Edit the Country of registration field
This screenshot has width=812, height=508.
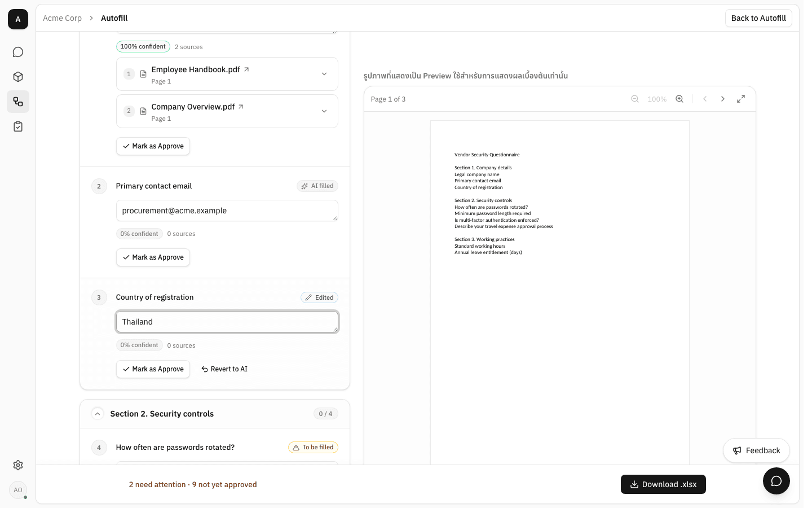(x=227, y=322)
